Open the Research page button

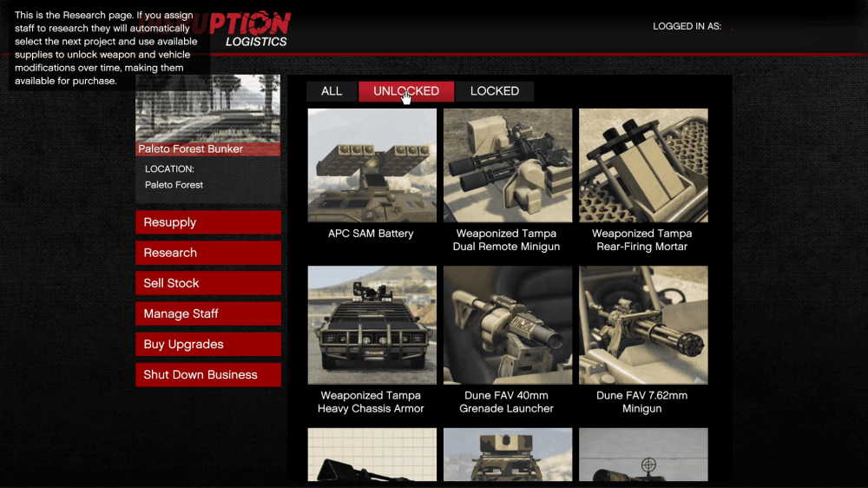(208, 253)
